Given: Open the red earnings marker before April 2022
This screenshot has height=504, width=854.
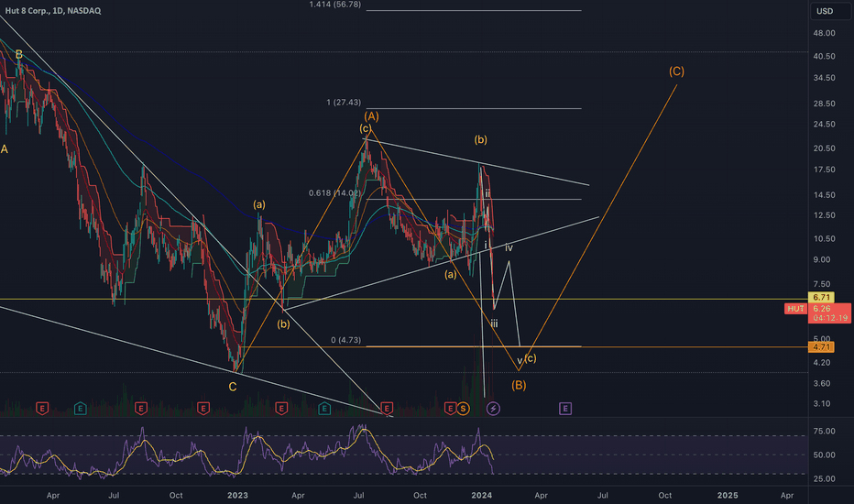Looking at the screenshot, I should (42, 408).
